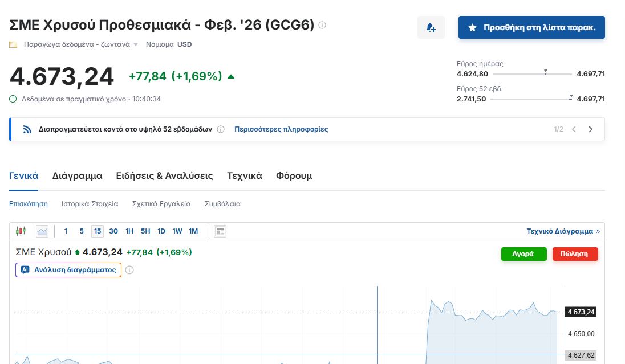625x364 pixels.
Task: Open the Διάγραμμα tab
Action: pos(77,175)
